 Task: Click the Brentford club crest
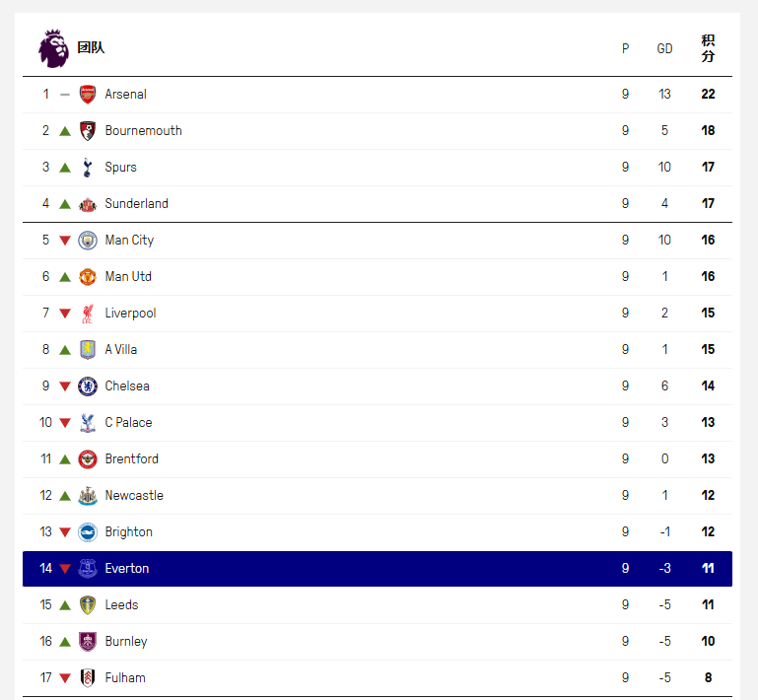pyautogui.click(x=88, y=459)
